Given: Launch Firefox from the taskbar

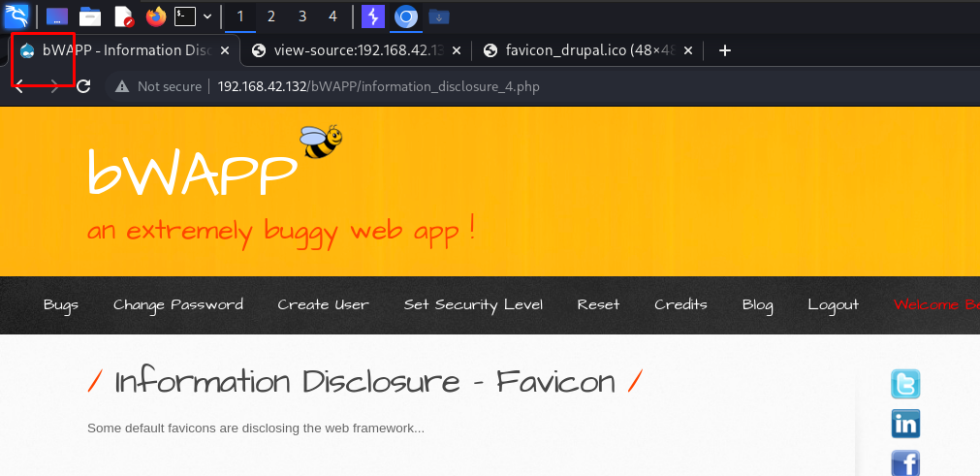Looking at the screenshot, I should point(155,16).
